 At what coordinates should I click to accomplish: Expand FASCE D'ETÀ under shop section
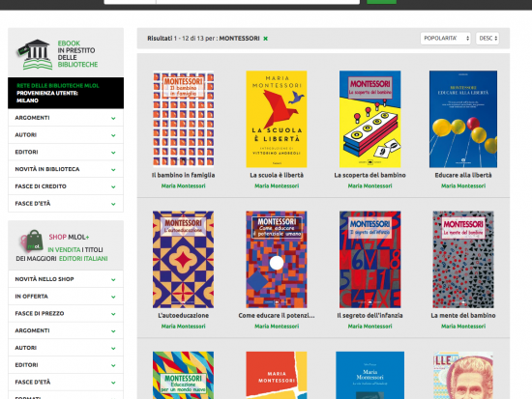point(66,382)
